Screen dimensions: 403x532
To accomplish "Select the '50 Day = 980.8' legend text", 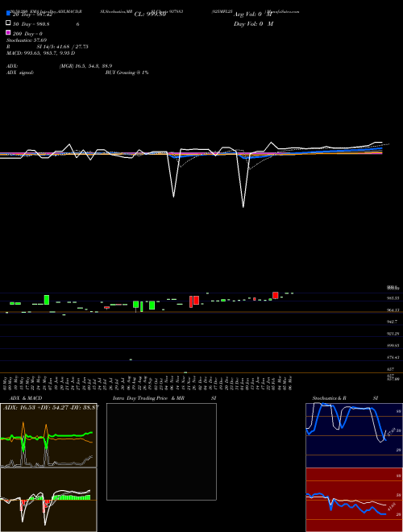I will (x=31, y=24).
